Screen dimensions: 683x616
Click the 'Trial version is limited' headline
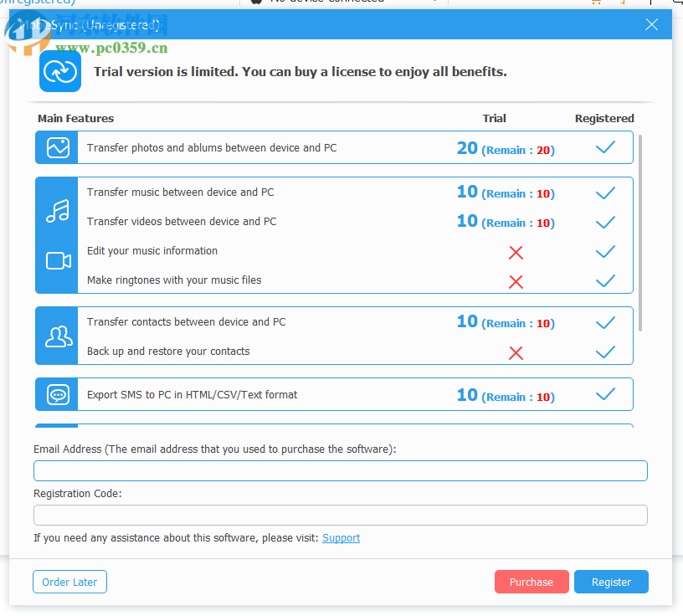300,72
